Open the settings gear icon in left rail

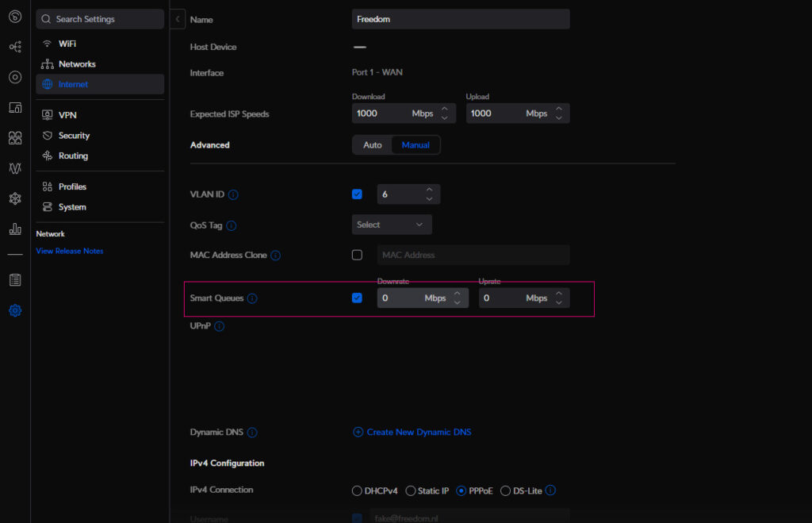tap(15, 310)
